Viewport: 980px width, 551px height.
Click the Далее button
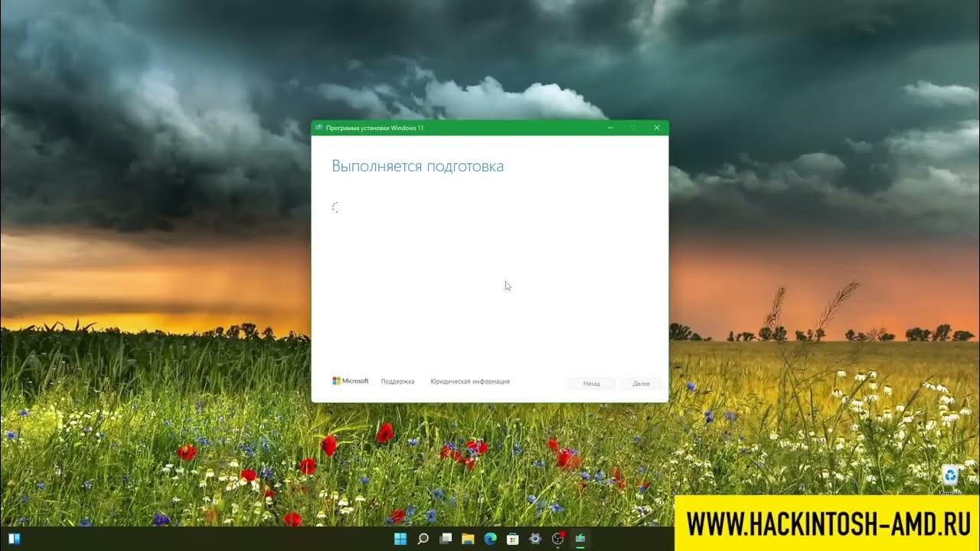642,383
